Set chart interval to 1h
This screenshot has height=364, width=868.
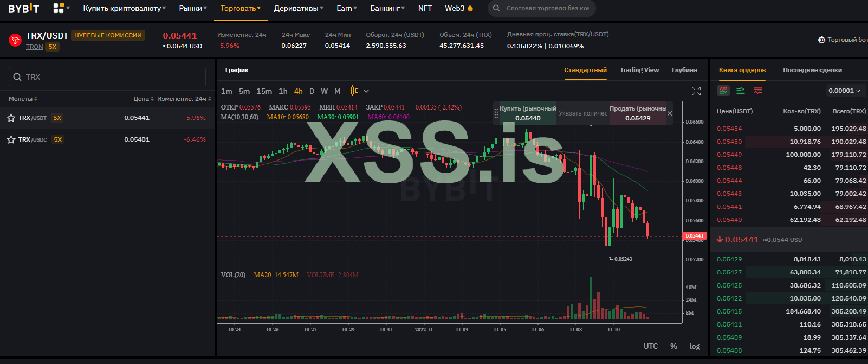(283, 91)
